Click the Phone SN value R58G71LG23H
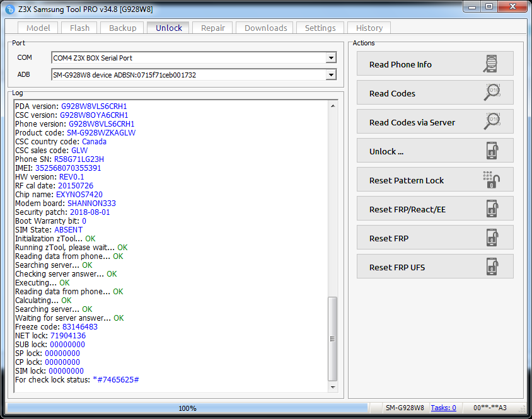 (x=79, y=159)
